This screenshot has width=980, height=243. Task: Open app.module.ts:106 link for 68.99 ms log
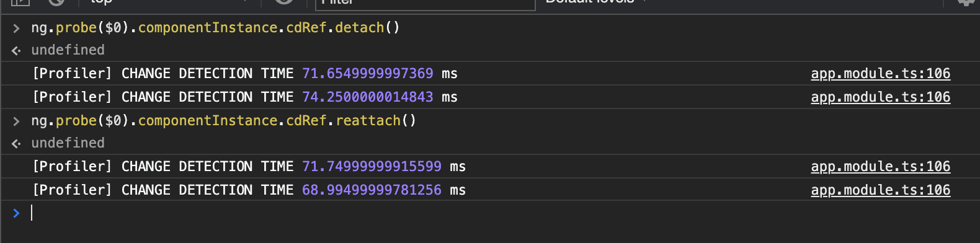[880, 190]
